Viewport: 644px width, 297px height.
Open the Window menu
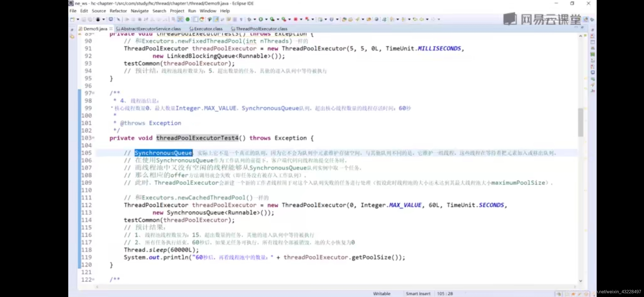(208, 11)
